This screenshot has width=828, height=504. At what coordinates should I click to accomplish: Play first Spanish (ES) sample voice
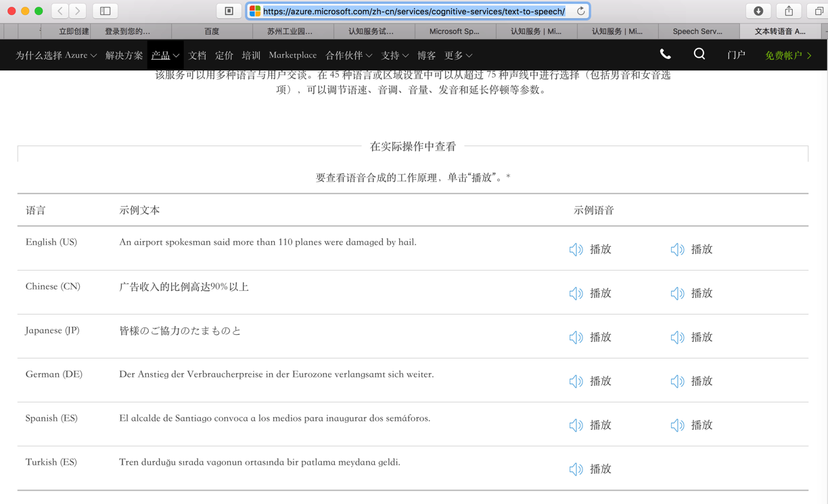pos(590,425)
